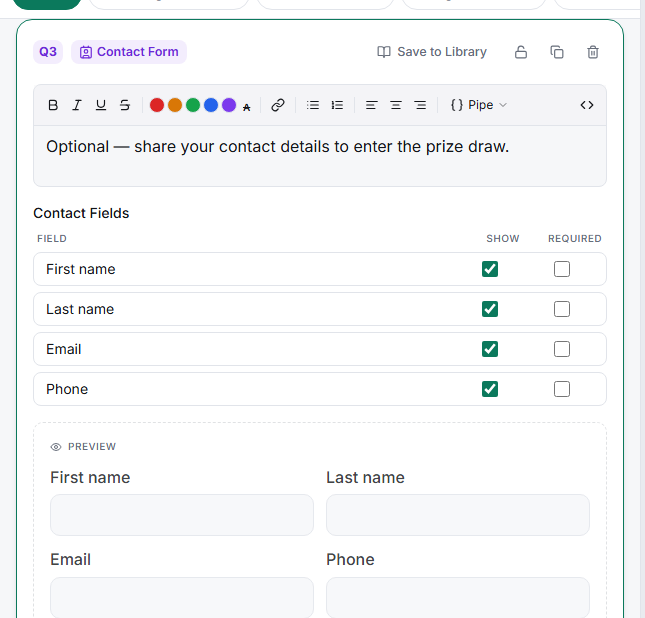
Task: Click the Contact Form question type badge
Action: click(129, 52)
